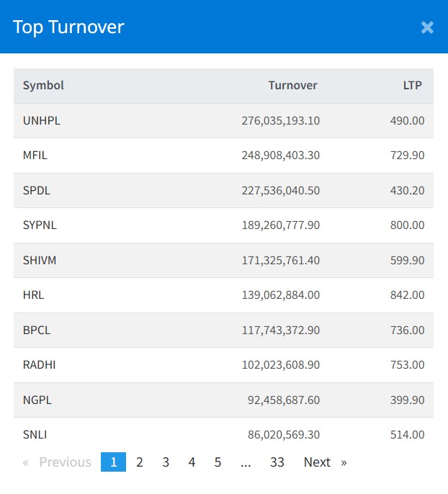Pick BPCL in the list
448x494 pixels.
(37, 330)
